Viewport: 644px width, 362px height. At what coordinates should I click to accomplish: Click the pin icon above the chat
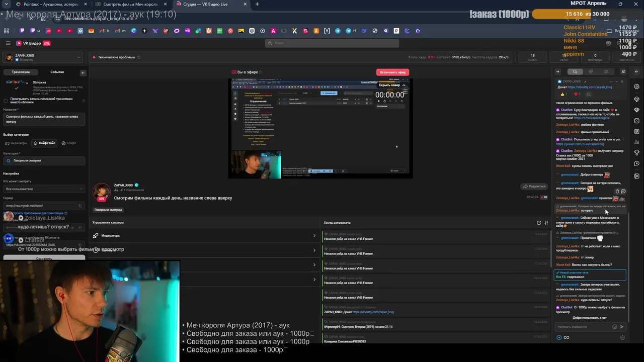click(623, 71)
